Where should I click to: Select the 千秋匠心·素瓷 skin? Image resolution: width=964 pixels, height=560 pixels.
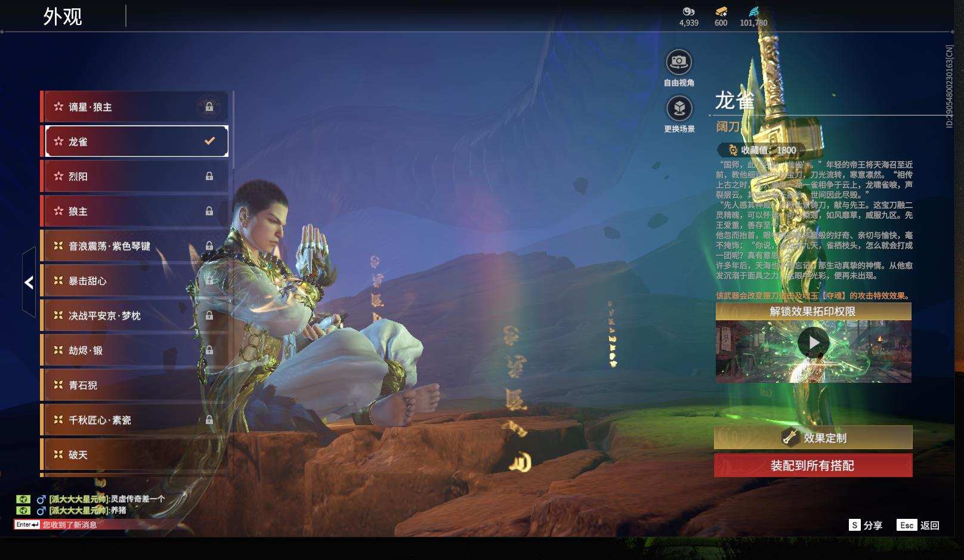point(134,420)
